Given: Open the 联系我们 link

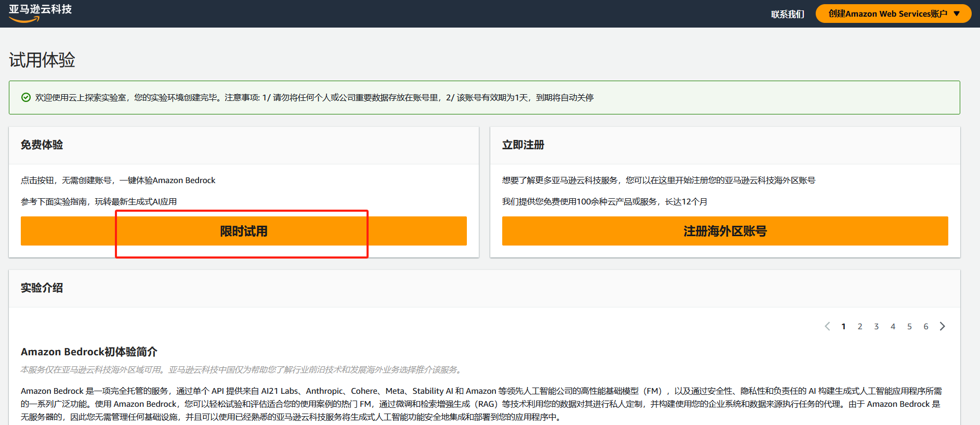Looking at the screenshot, I should [788, 14].
